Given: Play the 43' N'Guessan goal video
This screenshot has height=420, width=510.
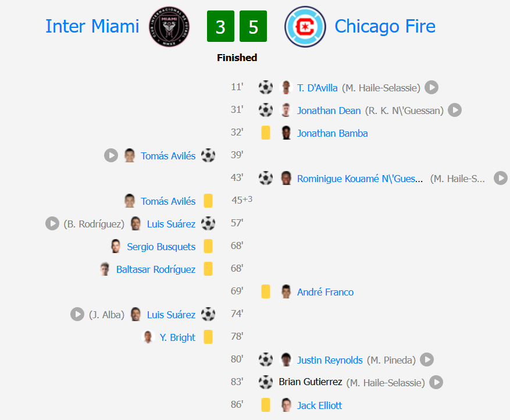Looking at the screenshot, I should [x=501, y=179].
